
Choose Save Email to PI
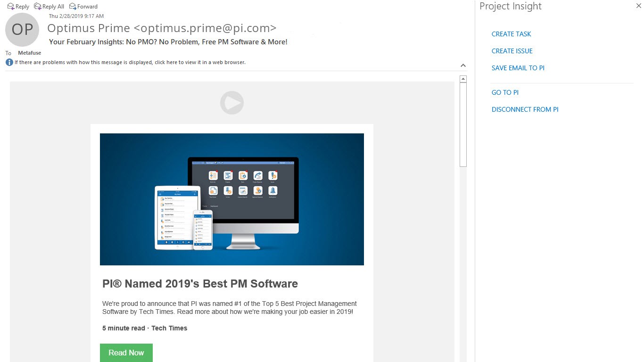click(x=518, y=68)
